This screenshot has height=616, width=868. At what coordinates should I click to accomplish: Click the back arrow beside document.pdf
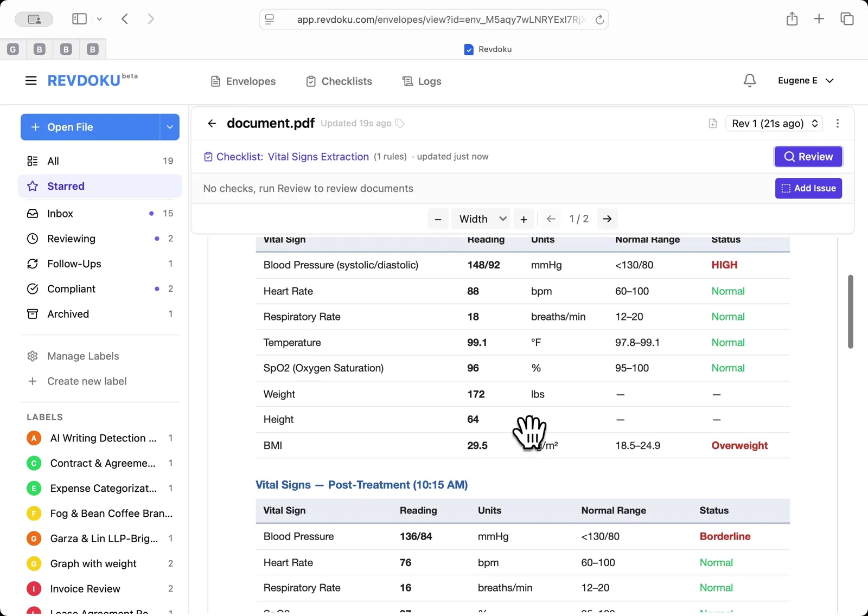212,124
